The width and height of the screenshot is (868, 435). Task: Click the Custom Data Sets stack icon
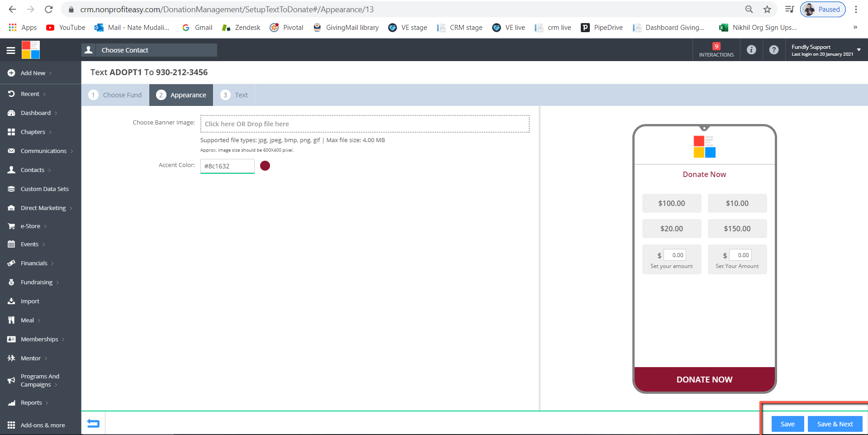[x=11, y=189]
